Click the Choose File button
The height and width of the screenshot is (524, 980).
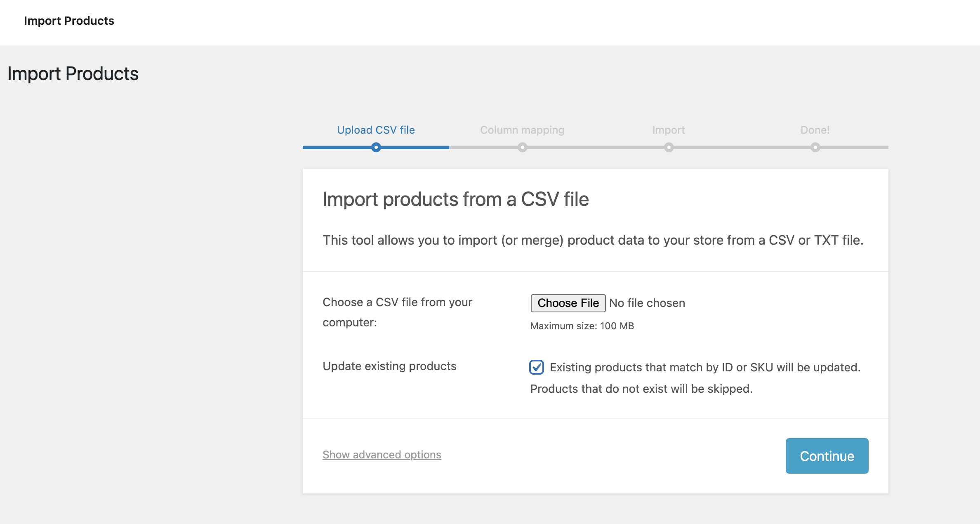point(568,303)
